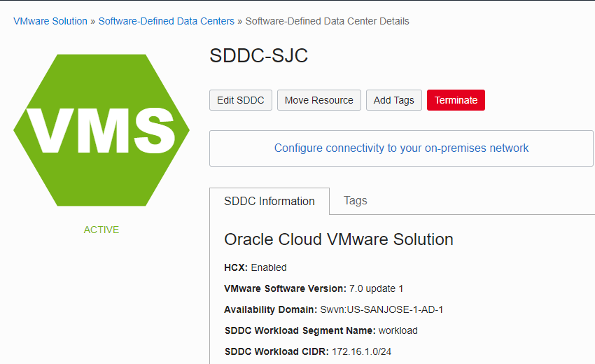Select the SDDC Information tab
This screenshot has height=364, width=595.
(x=269, y=201)
